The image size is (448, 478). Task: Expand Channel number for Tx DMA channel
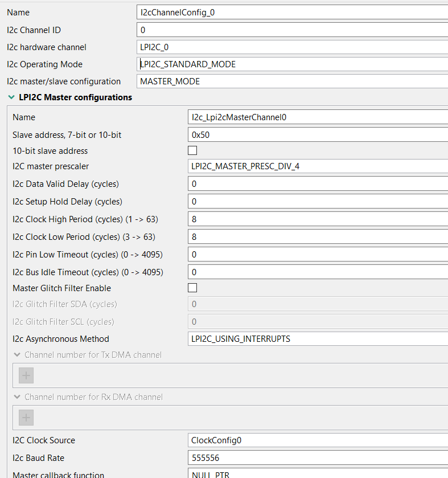click(x=18, y=354)
